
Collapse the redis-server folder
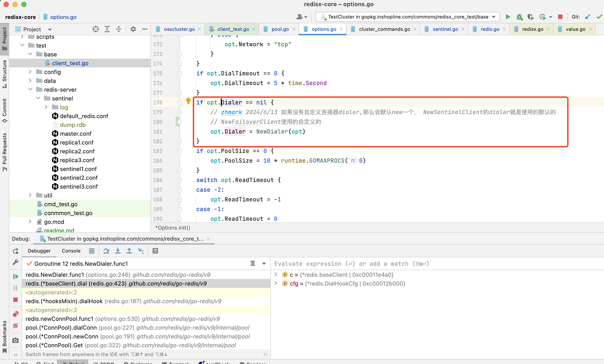[x=30, y=89]
